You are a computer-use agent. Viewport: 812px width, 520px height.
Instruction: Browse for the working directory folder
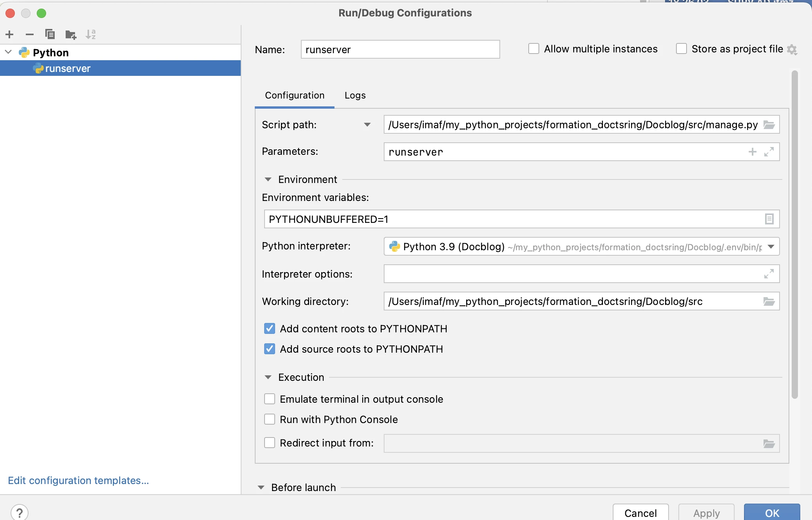(x=769, y=301)
